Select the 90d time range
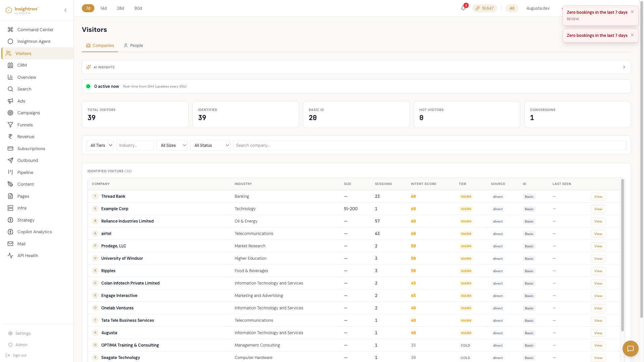This screenshot has width=644, height=362. 138,8
